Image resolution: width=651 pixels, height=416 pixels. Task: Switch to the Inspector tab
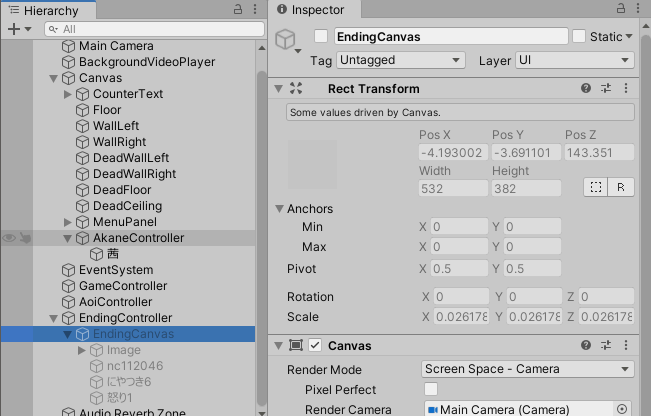(314, 10)
